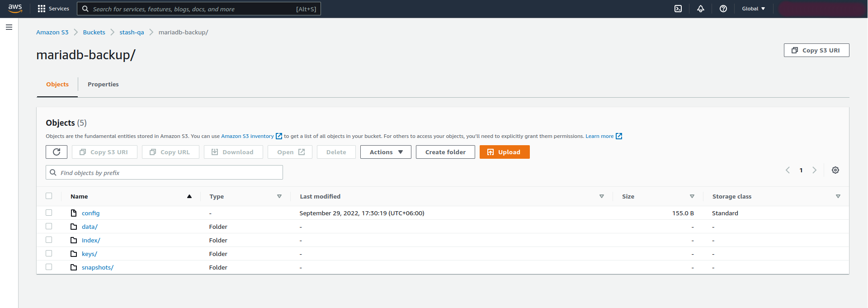Open the data/ folder link

(x=90, y=227)
